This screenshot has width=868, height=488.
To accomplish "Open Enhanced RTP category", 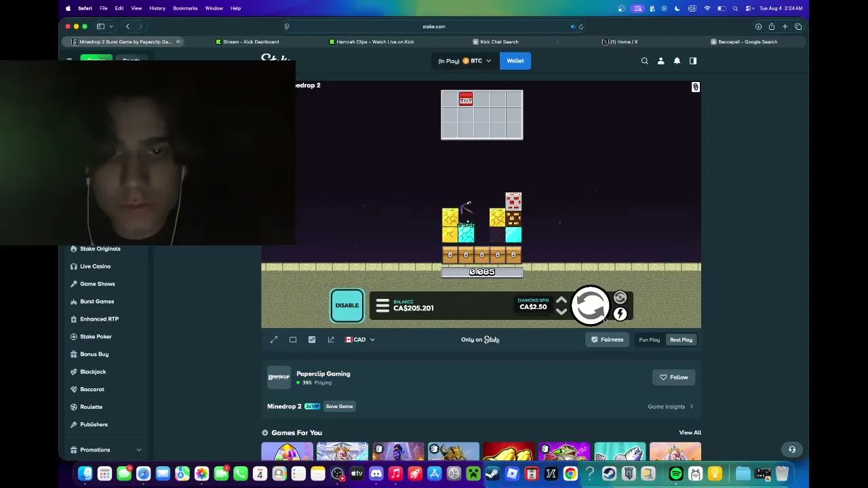I will [99, 319].
